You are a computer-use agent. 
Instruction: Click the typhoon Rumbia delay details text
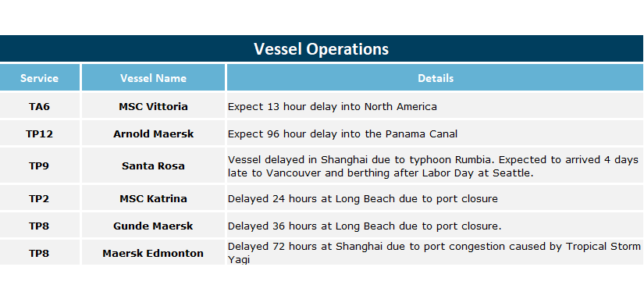click(433, 166)
